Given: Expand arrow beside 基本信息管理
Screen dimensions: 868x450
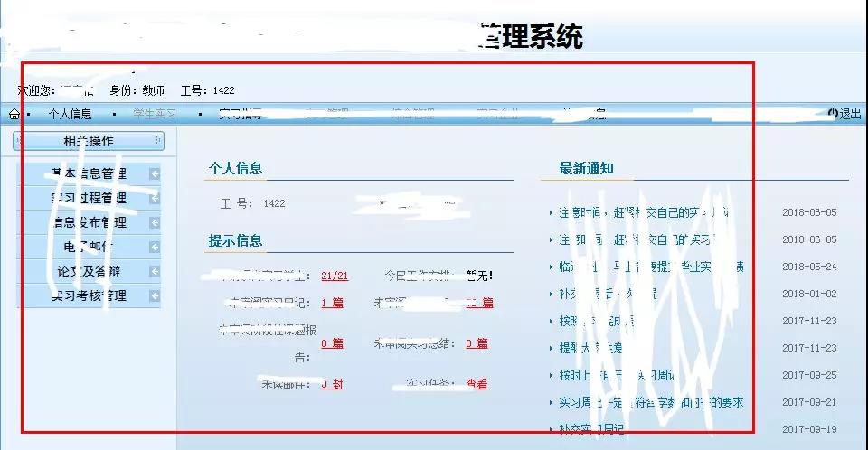Looking at the screenshot, I should (155, 173).
